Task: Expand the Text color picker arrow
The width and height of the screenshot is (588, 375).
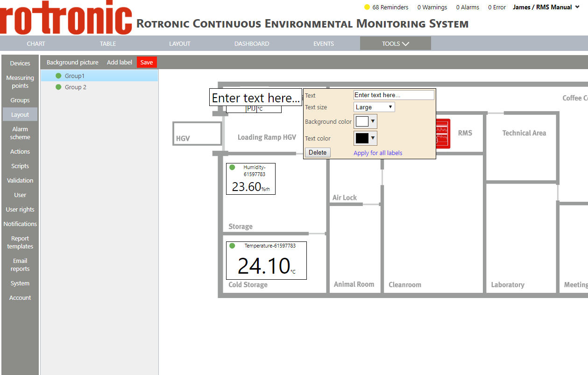Action: [x=373, y=138]
